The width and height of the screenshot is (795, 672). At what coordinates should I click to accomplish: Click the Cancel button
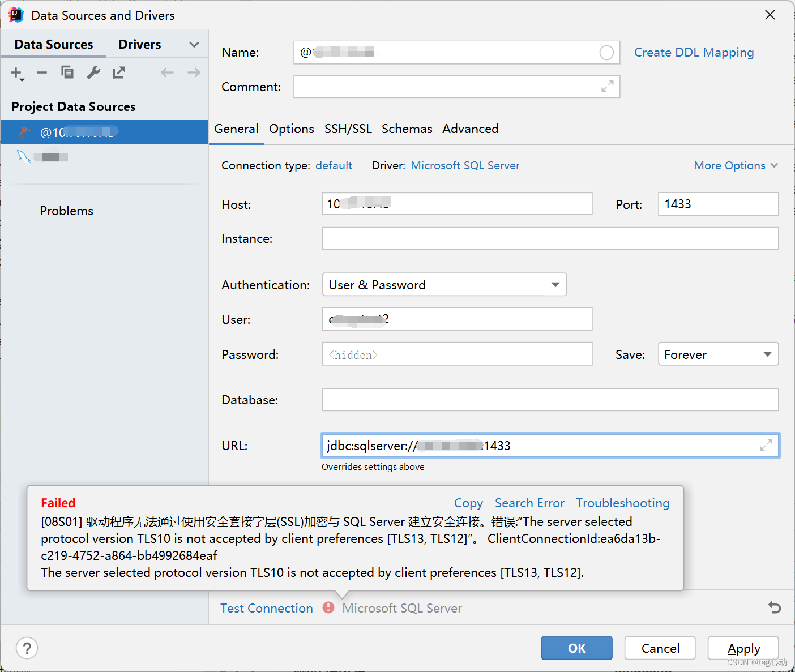(x=660, y=648)
